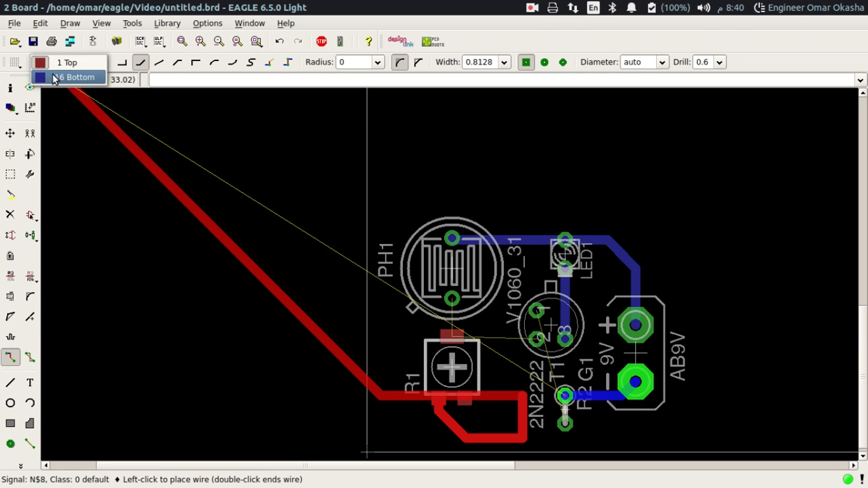Select the Move tool
Screen dimensions: 868x488
(x=10, y=133)
